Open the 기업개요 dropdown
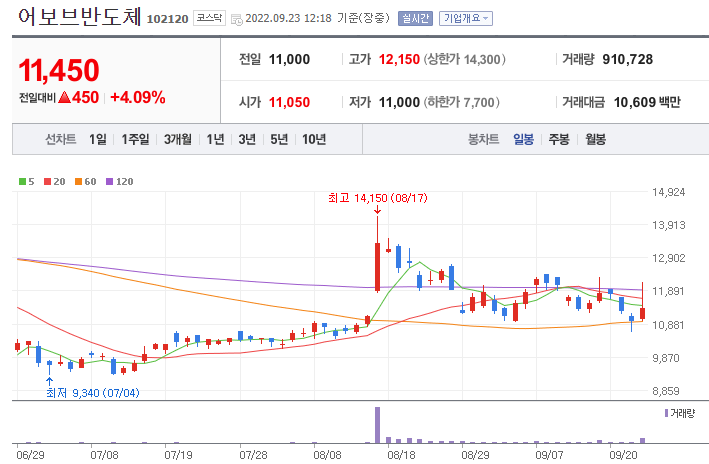709x464 pixels. (x=466, y=19)
